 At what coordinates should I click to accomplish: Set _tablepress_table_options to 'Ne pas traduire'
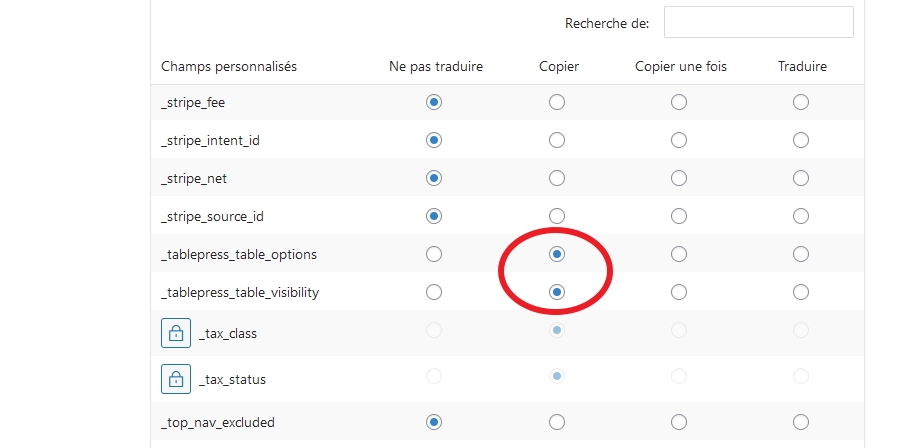[434, 254]
